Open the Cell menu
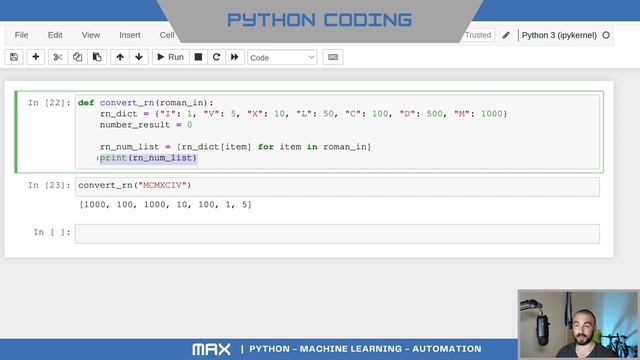 [167, 35]
